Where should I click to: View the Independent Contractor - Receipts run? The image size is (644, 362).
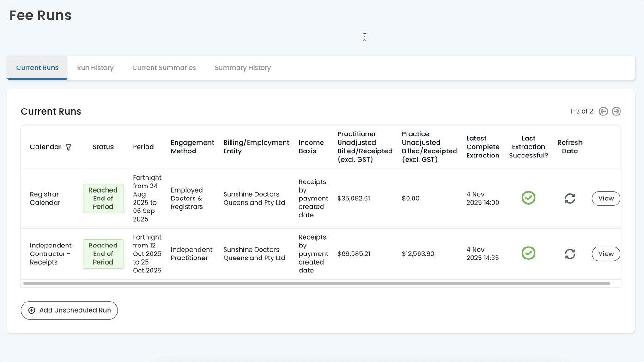coord(605,254)
